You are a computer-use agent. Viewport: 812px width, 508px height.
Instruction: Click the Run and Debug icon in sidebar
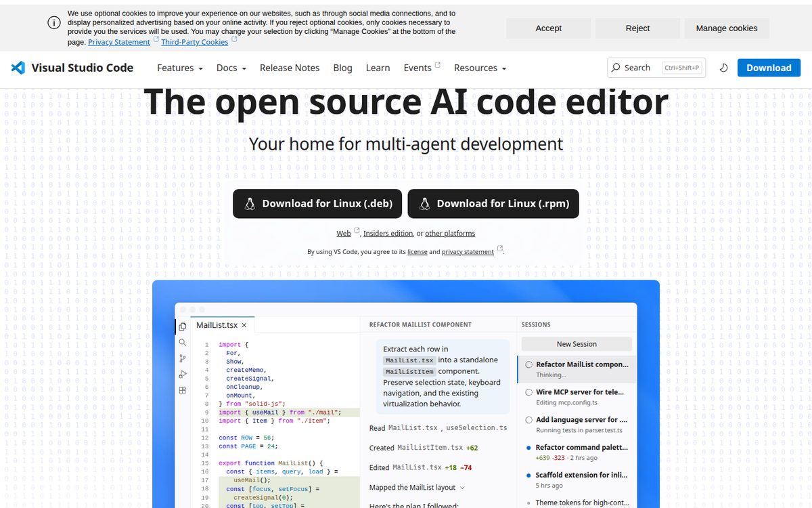[x=183, y=375]
